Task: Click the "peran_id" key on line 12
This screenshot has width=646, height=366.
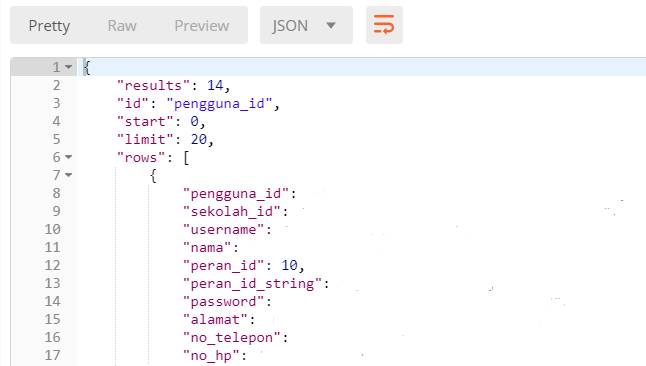Action: (223, 266)
